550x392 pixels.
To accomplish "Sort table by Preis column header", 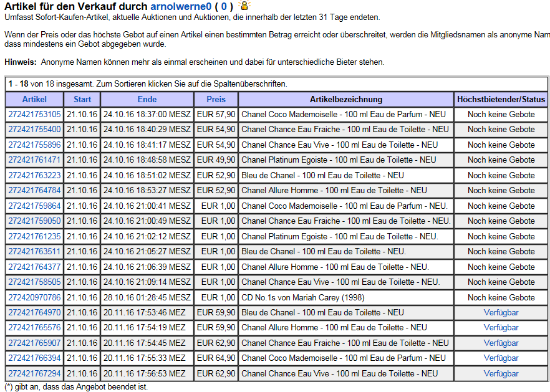I will (x=216, y=99).
